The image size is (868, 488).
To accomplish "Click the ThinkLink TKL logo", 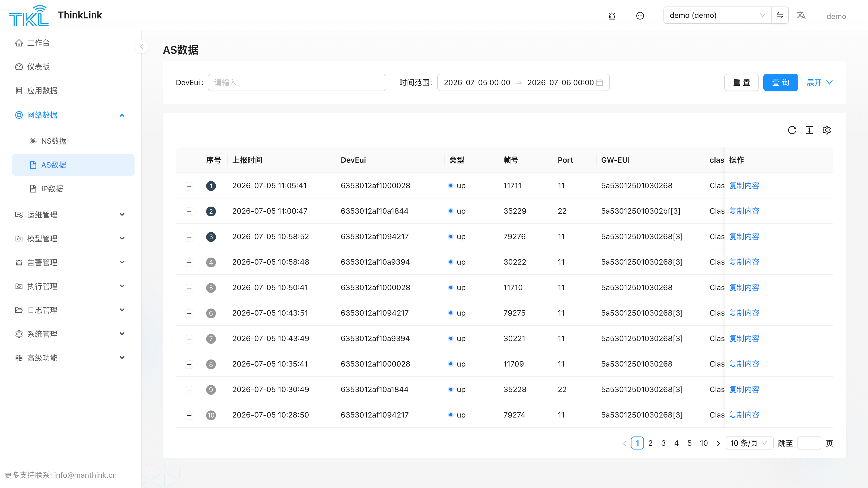I will click(29, 15).
